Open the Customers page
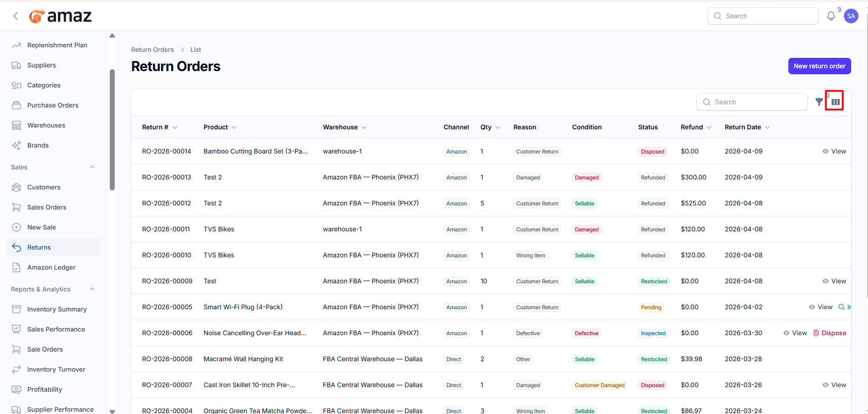The image size is (868, 414). 54,187
